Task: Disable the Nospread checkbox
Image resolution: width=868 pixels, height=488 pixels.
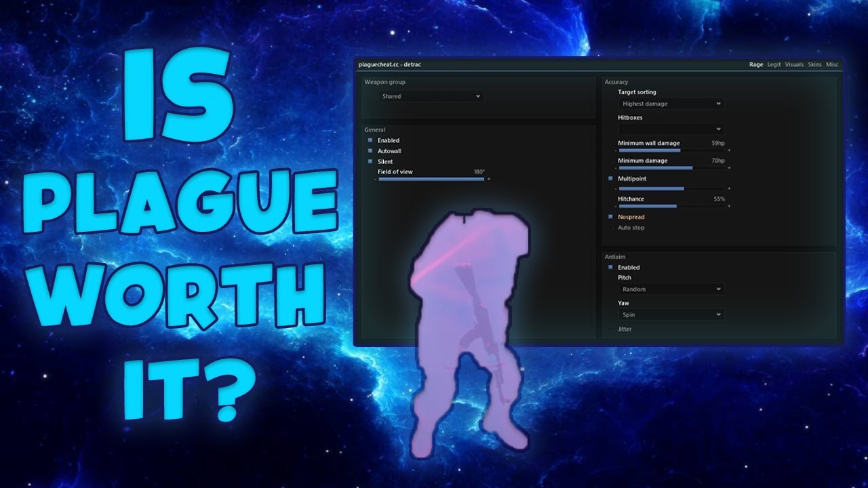Action: [611, 217]
